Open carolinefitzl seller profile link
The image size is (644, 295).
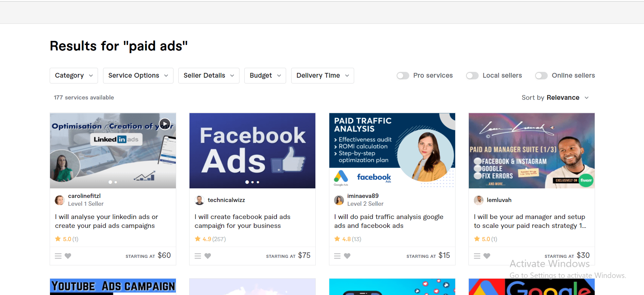pyautogui.click(x=84, y=196)
